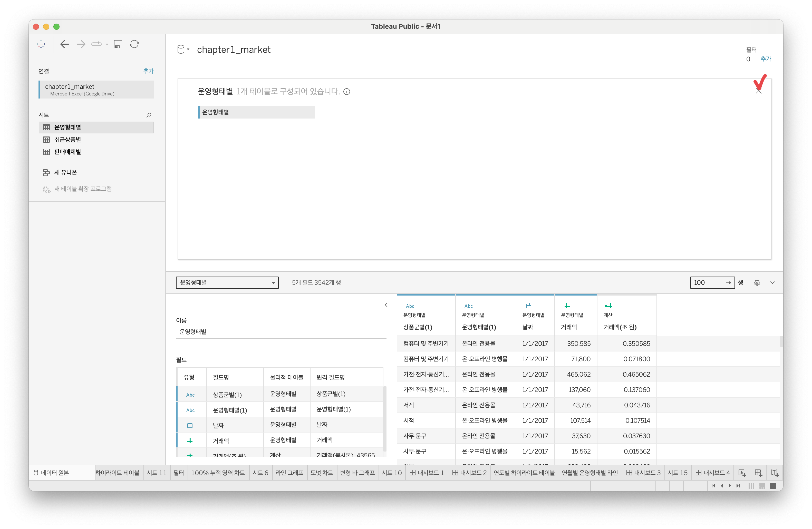Click the Tableau start page logo icon

(x=41, y=44)
